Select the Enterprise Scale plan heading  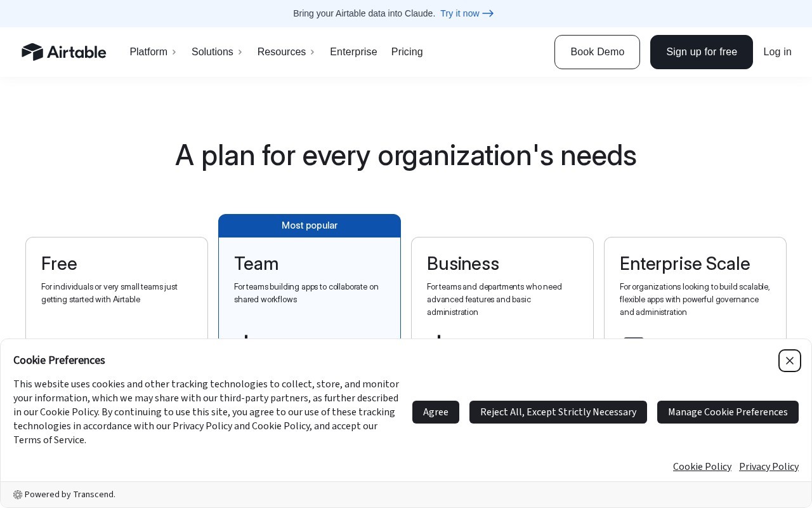coord(685,264)
